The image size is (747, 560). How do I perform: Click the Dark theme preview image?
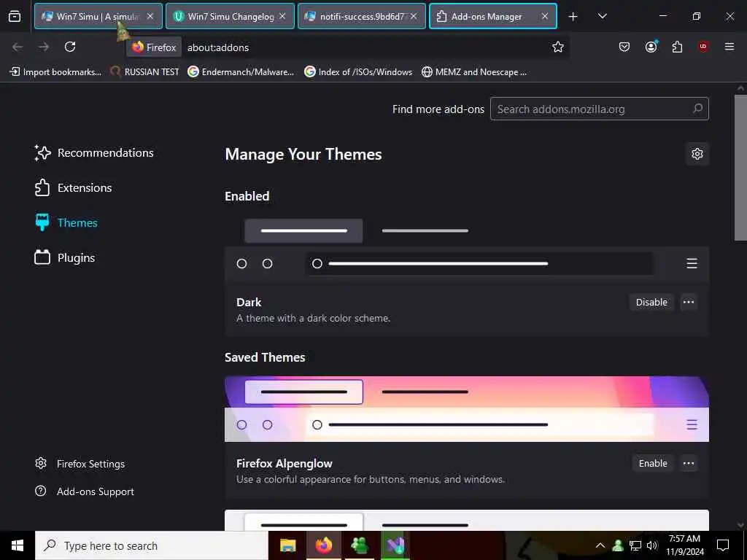[467, 247]
